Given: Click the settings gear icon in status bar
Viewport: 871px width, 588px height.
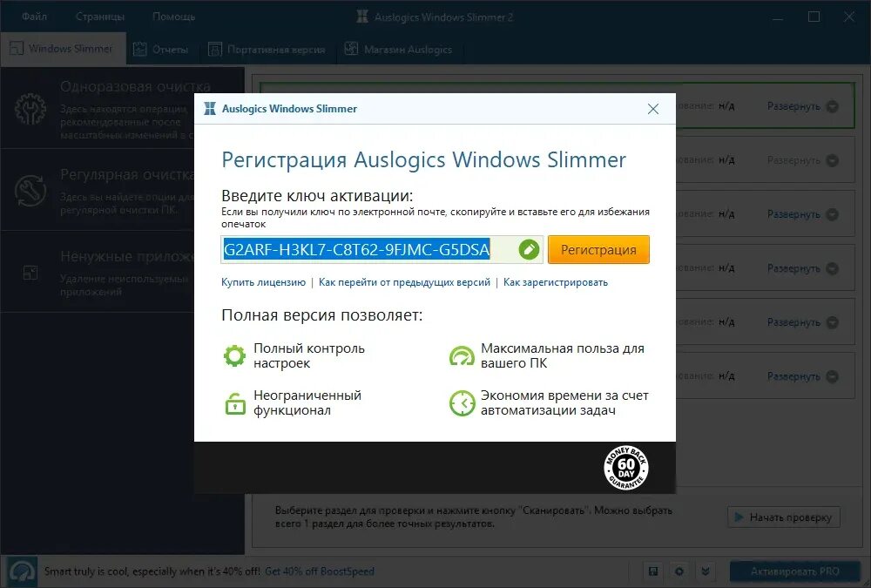Looking at the screenshot, I should (x=679, y=571).
